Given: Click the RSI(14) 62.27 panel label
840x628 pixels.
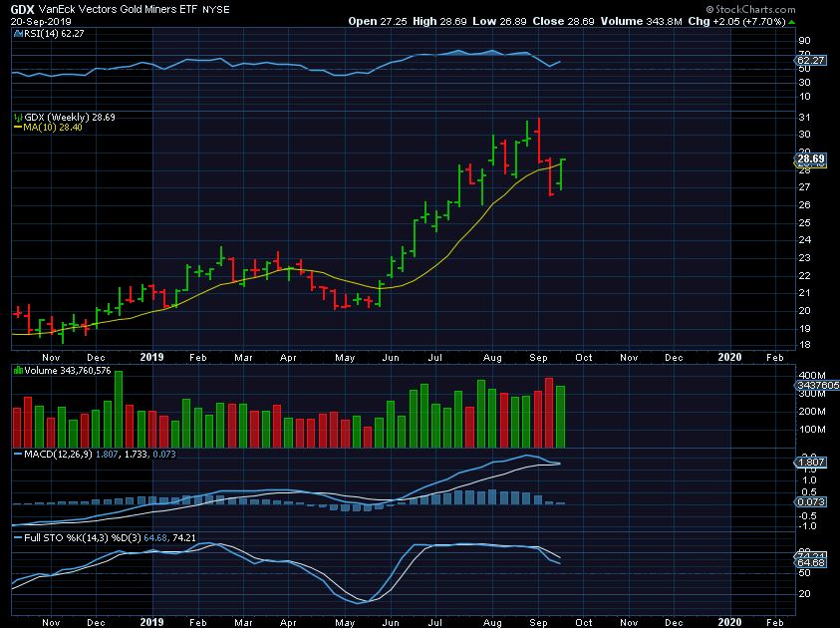Looking at the screenshot, I should click(x=54, y=33).
